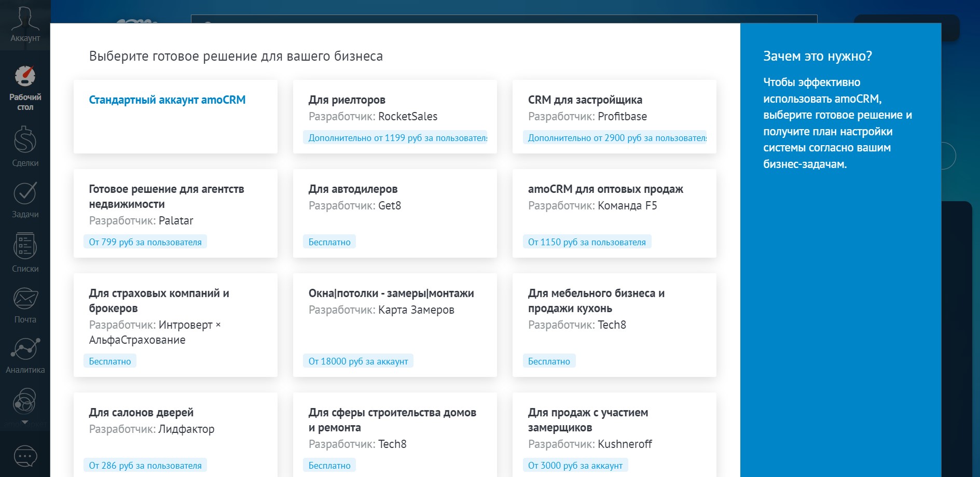Image resolution: width=980 pixels, height=477 pixels.
Task: Click developer name RocketSales
Action: [408, 117]
